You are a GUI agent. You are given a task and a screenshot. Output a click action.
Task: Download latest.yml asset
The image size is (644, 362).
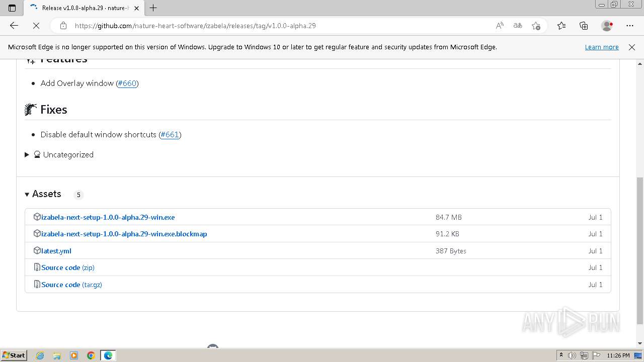tap(56, 251)
